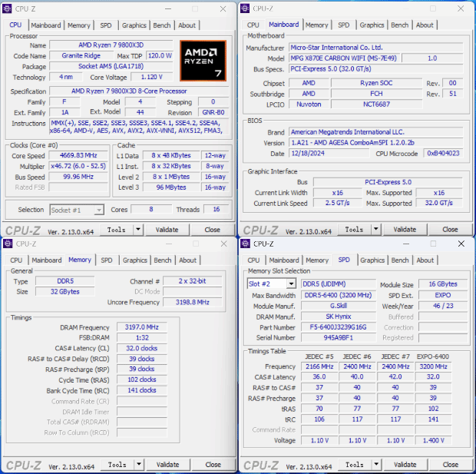Click Validate in the Memory window
This screenshot has height=474, width=476.
point(167,465)
